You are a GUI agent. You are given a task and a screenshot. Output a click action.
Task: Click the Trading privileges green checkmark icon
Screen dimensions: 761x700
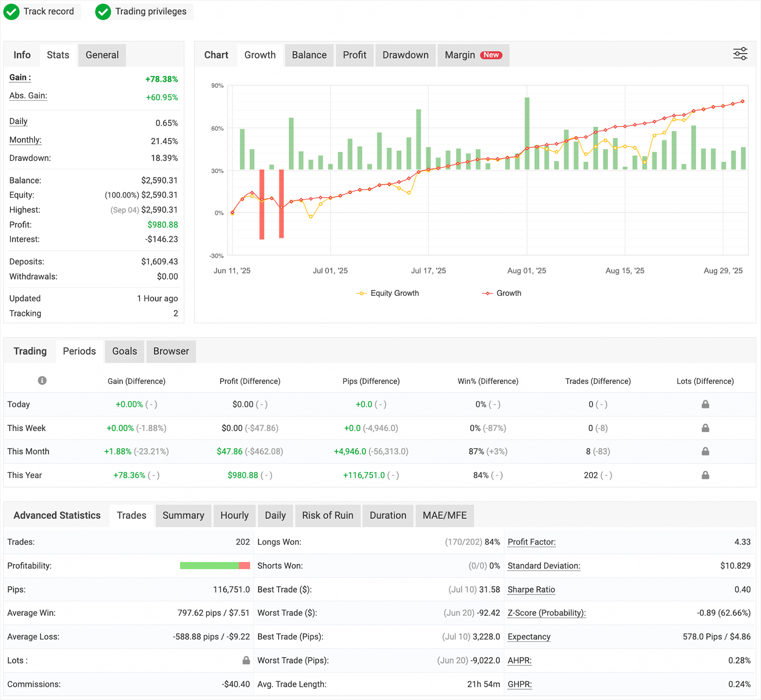point(103,12)
